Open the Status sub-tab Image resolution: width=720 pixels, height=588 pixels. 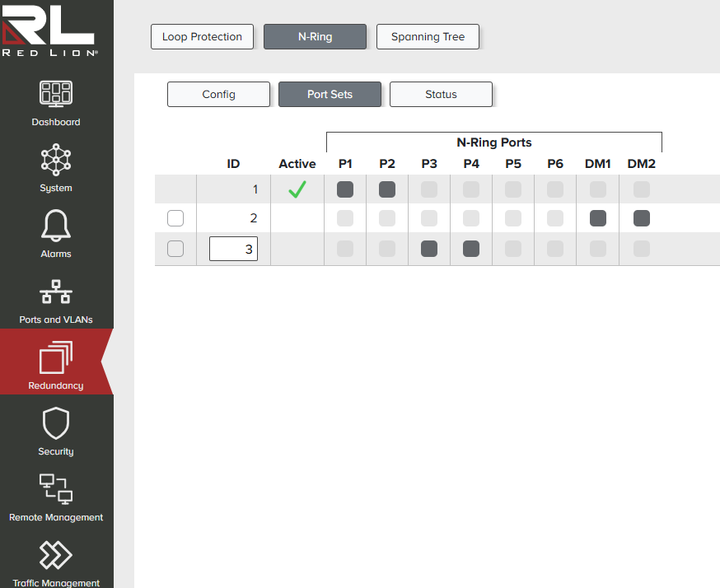[x=441, y=95]
